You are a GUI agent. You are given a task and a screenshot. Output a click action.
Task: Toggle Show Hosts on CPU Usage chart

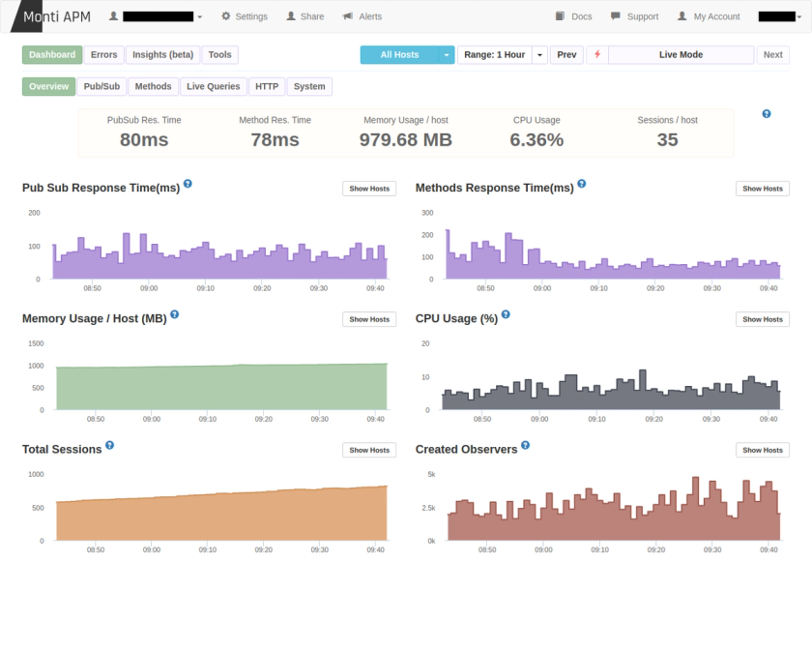(x=762, y=319)
